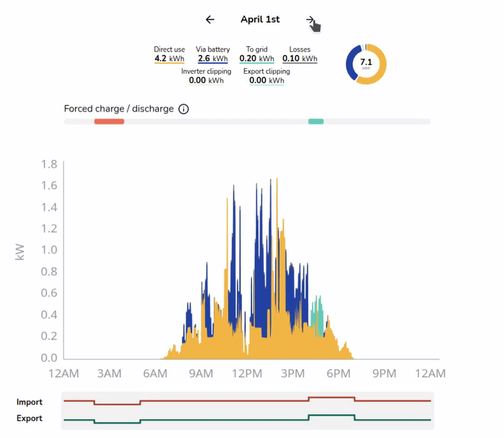Click the 6PM label on time axis
Image resolution: width=504 pixels, height=438 pixels.
pyautogui.click(x=338, y=374)
